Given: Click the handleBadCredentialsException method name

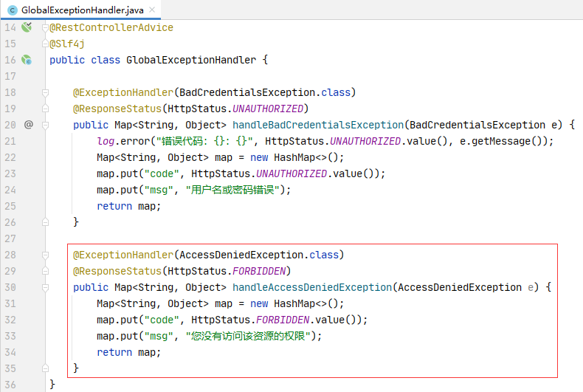Looking at the screenshot, I should point(318,125).
